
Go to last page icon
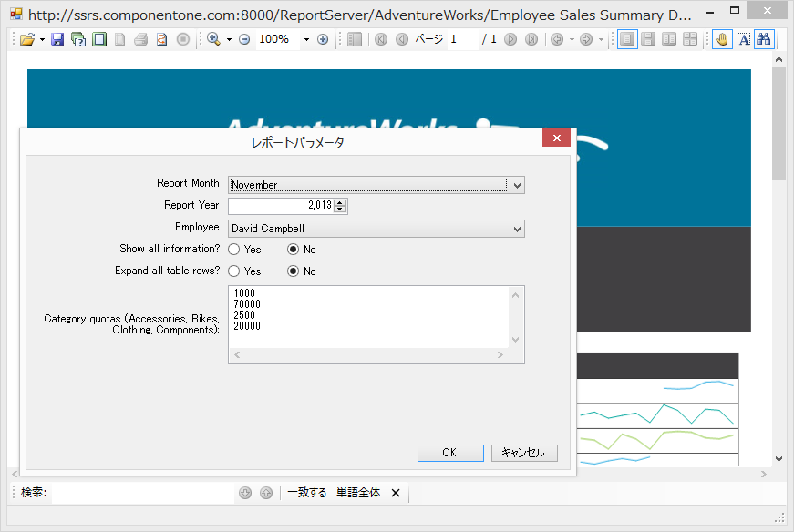531,39
